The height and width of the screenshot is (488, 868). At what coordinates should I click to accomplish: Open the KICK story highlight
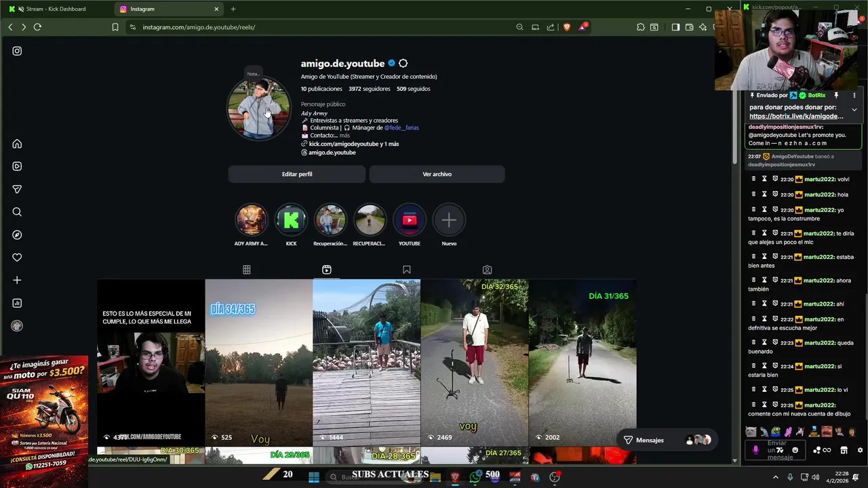click(x=291, y=220)
